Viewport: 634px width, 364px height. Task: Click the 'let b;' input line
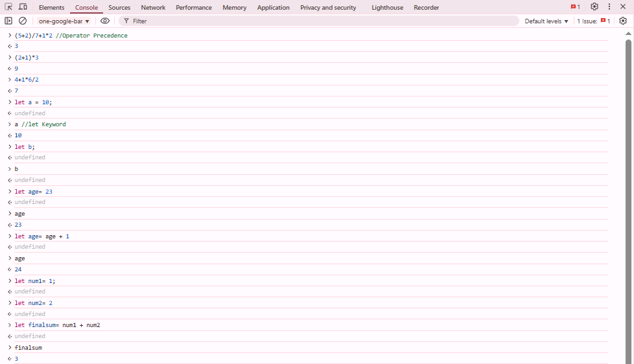[25, 146]
